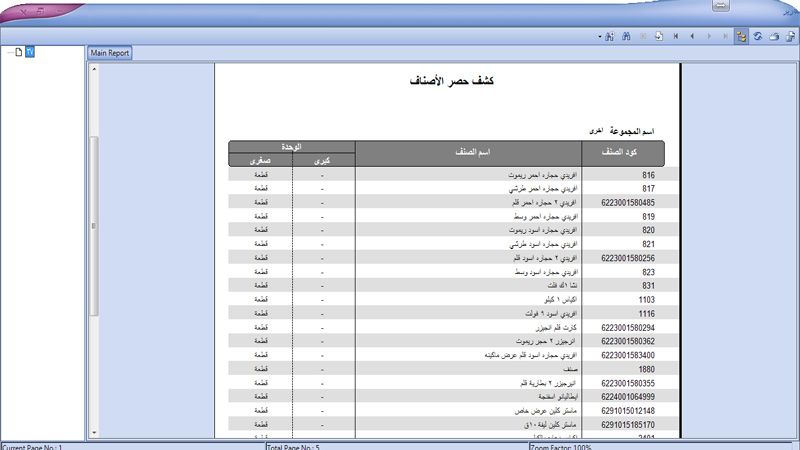Click item code 1103
This screenshot has width=800, height=450.
point(646,299)
